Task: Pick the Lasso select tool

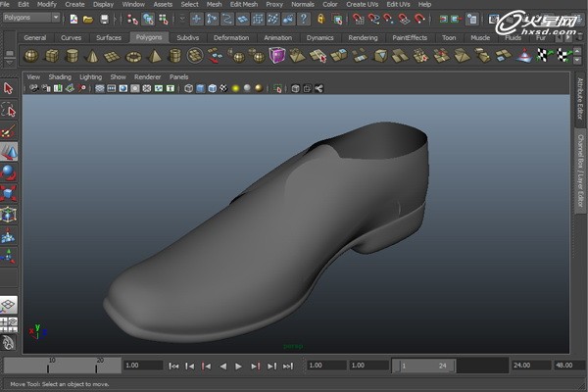Action: tap(9, 110)
